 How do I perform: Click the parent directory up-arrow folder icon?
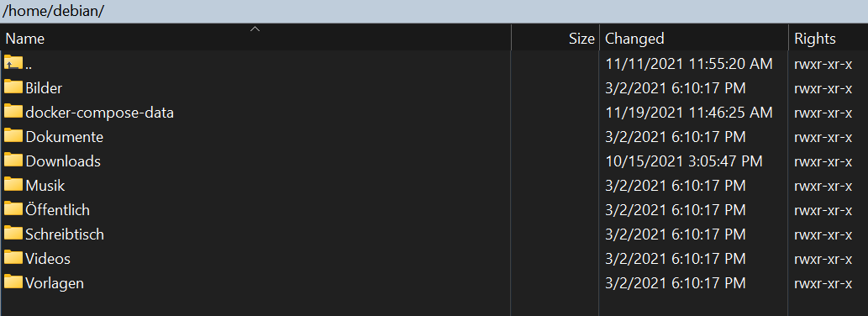(x=13, y=62)
